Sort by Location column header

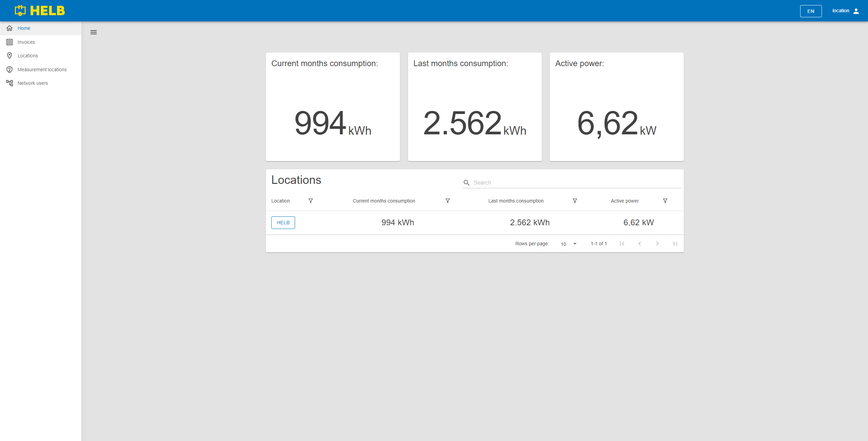pos(281,201)
